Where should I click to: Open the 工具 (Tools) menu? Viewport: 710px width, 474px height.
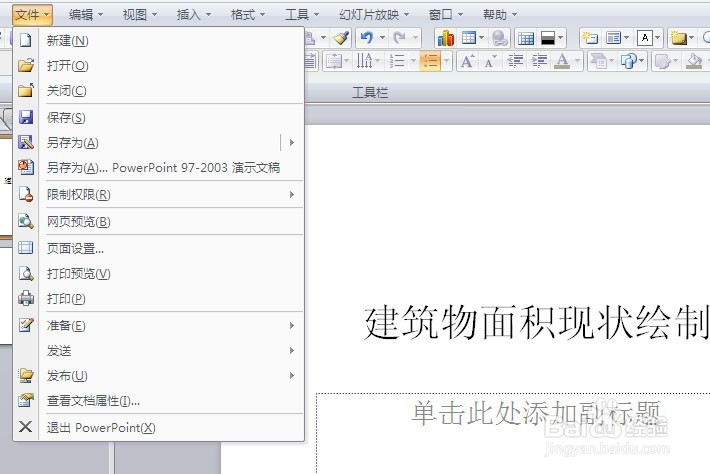coord(302,15)
